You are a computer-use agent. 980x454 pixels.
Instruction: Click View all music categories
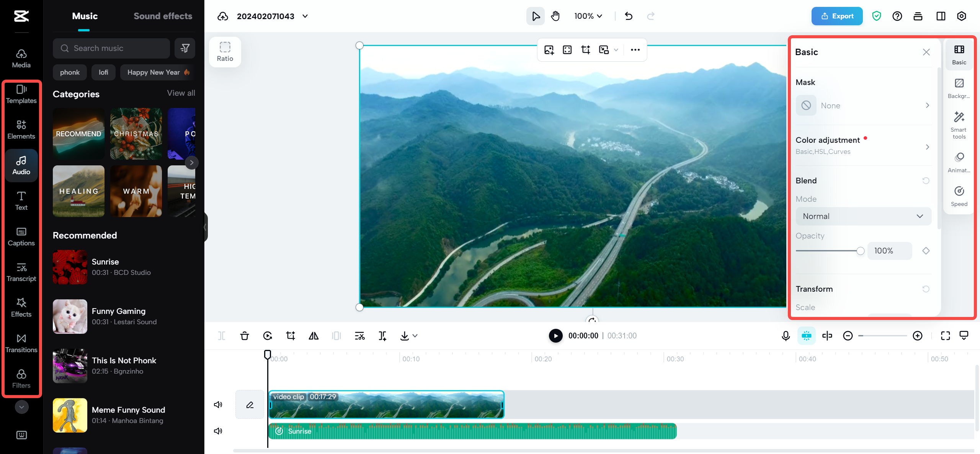181,93
